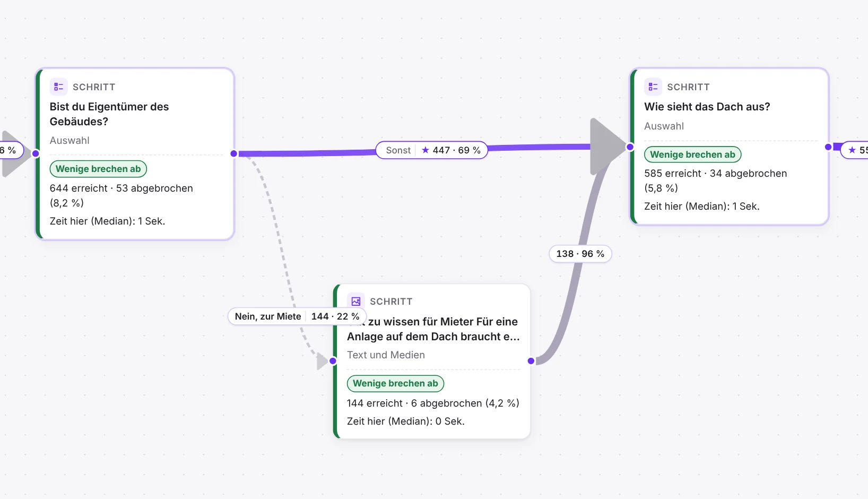Click 'Wenige brechen ab' badge in Dach card

pyautogui.click(x=692, y=154)
